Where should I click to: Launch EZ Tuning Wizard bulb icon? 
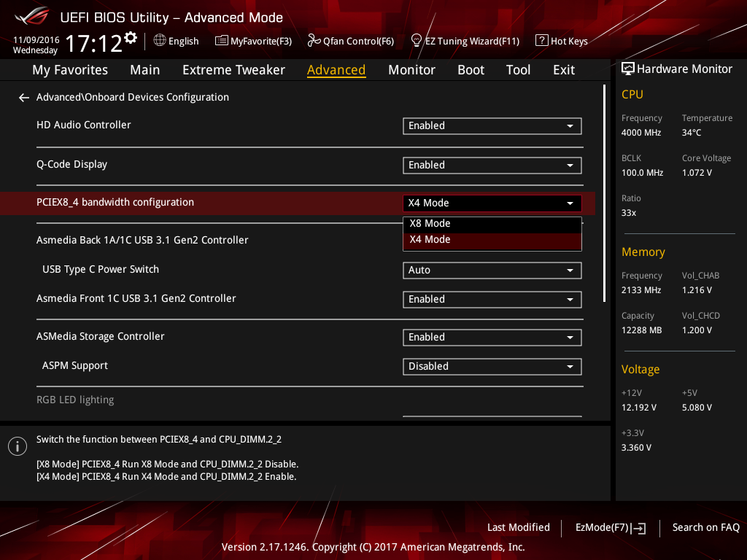pyautogui.click(x=416, y=41)
